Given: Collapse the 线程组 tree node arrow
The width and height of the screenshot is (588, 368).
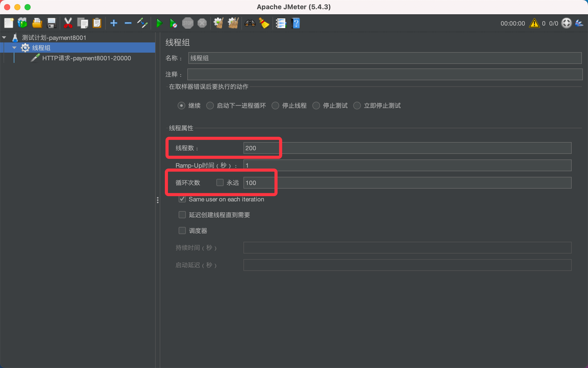Looking at the screenshot, I should tap(14, 48).
